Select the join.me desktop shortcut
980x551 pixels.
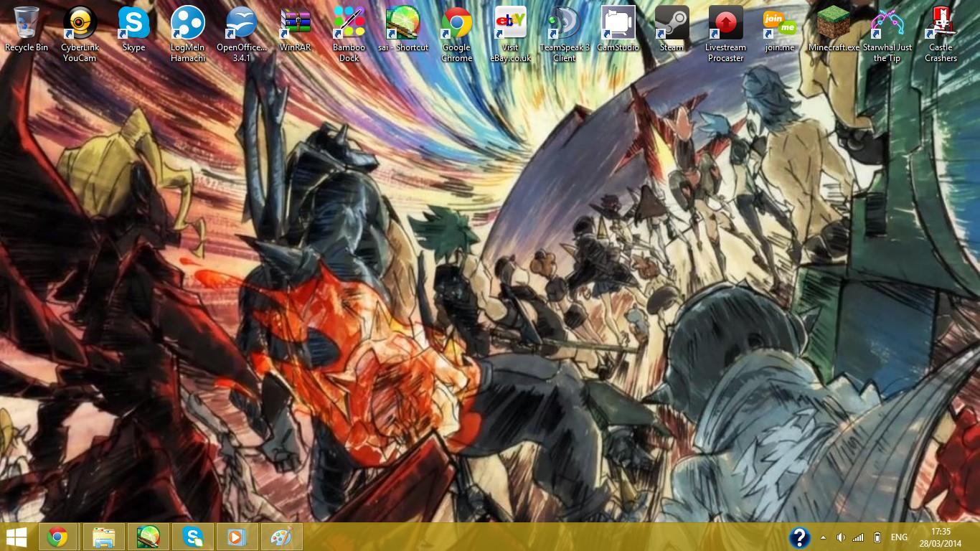[x=779, y=29]
